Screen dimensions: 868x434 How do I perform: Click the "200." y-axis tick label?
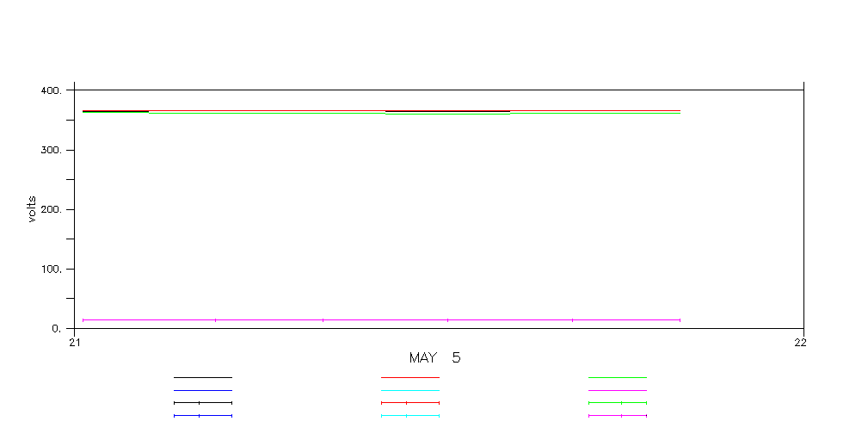[51, 209]
